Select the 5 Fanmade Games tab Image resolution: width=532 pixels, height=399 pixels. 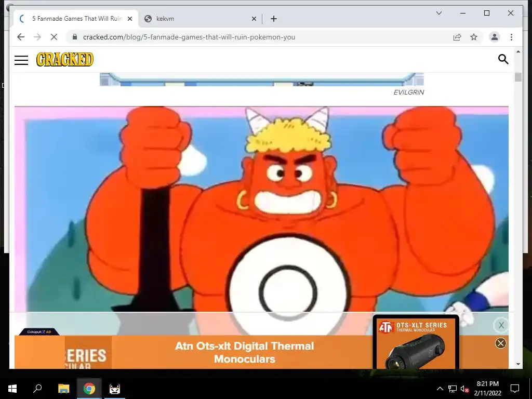(76, 19)
